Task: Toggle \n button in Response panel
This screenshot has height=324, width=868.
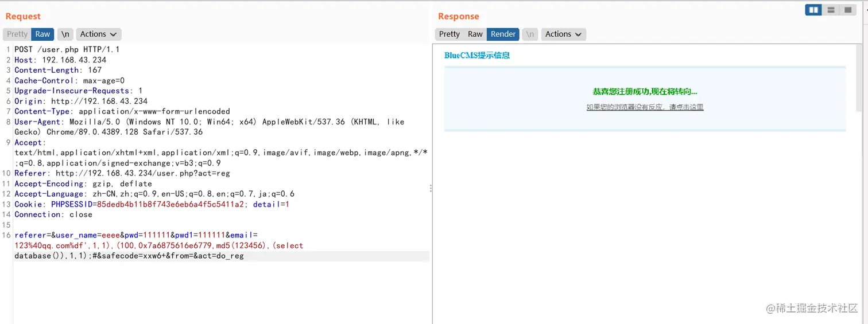Action: (x=530, y=34)
